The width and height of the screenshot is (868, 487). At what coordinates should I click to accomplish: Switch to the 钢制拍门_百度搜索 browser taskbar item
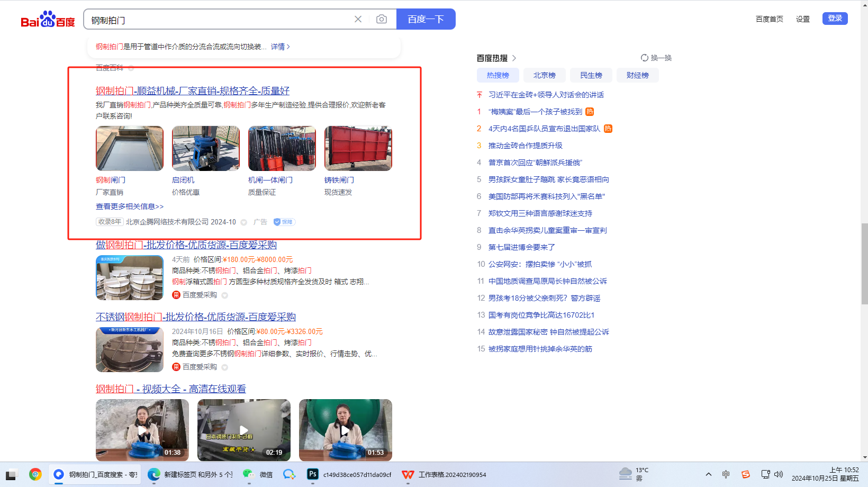[x=96, y=474]
